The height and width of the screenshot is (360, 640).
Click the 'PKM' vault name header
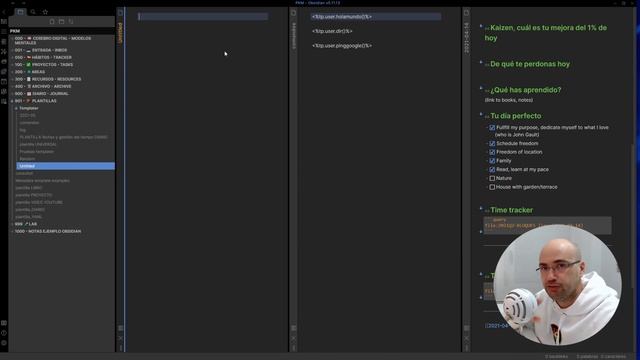(x=15, y=31)
